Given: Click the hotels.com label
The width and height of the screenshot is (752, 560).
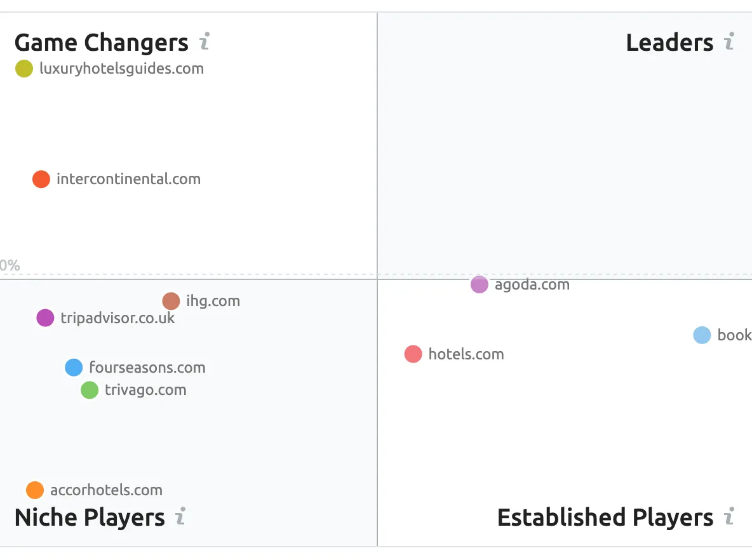Looking at the screenshot, I should (466, 354).
